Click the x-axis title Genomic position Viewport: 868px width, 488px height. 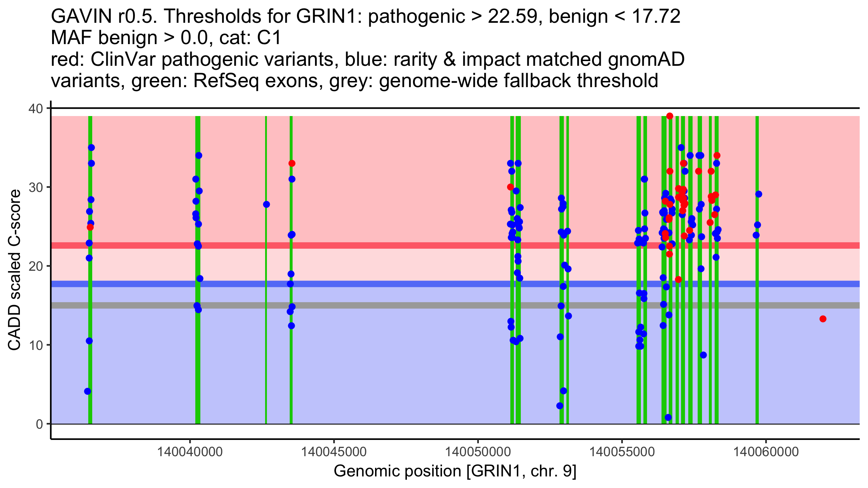tap(455, 471)
